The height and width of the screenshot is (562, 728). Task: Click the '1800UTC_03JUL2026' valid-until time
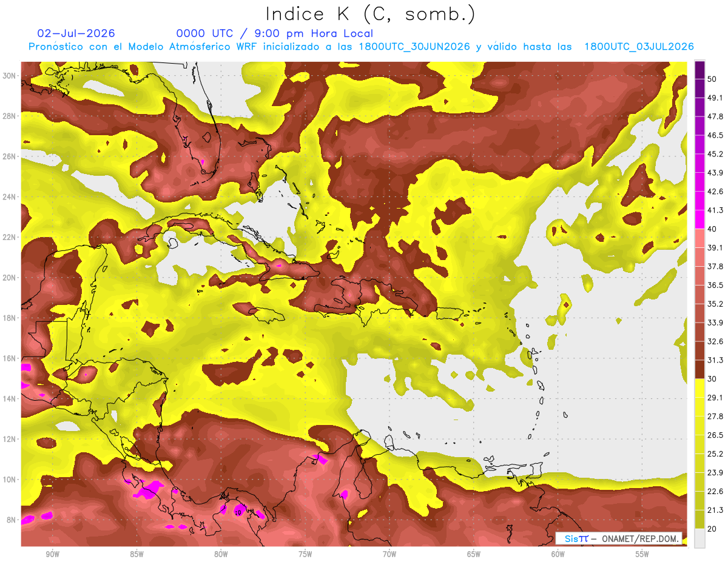(x=639, y=47)
